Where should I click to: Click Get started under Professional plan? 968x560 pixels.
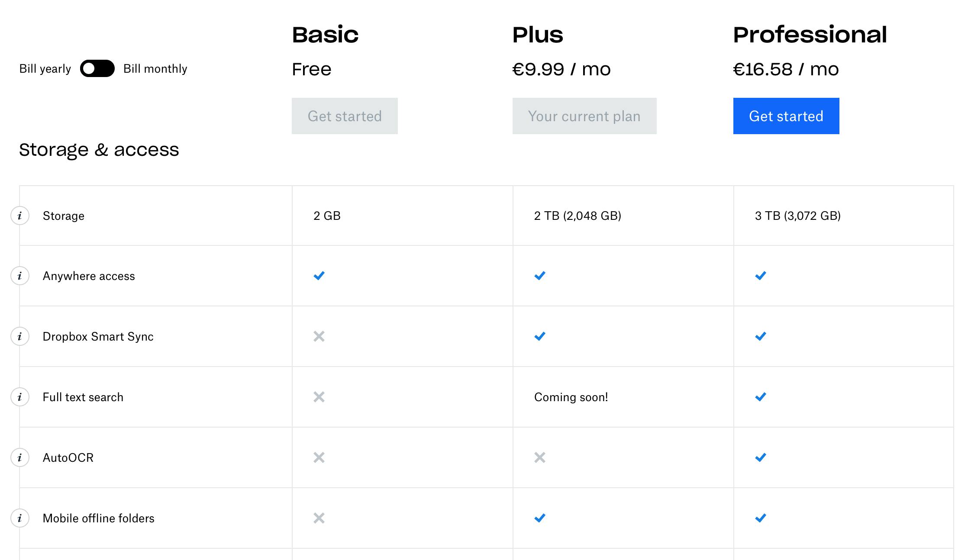click(786, 116)
